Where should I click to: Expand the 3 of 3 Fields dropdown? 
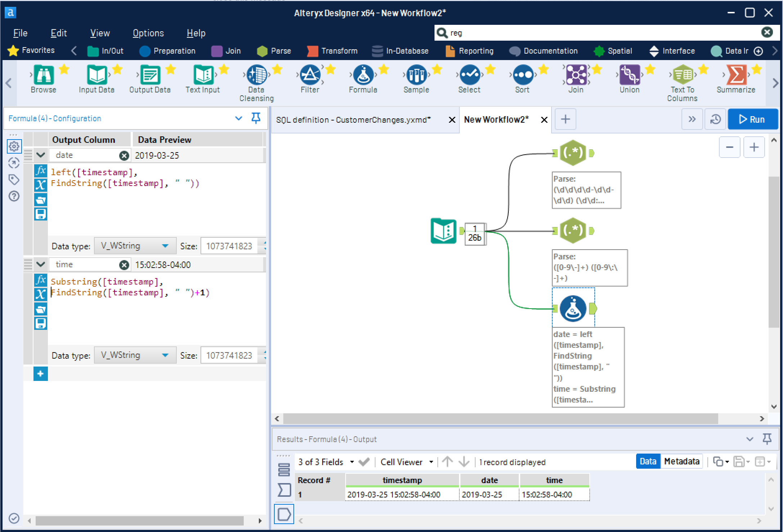[x=351, y=462]
